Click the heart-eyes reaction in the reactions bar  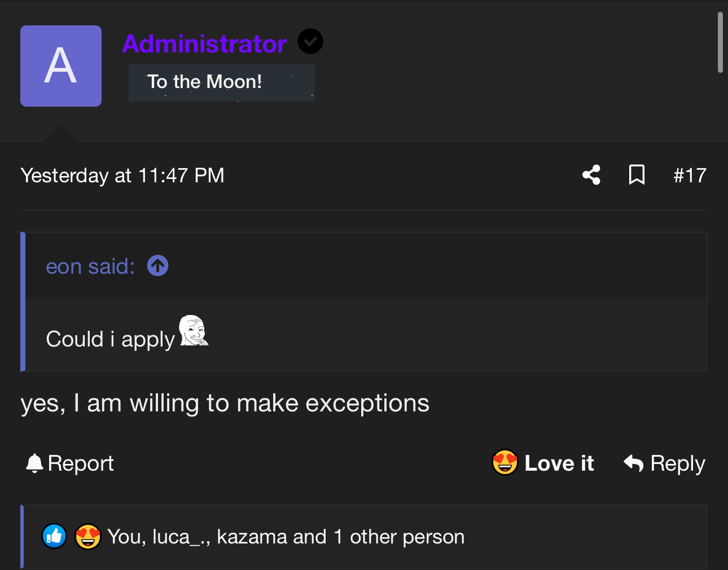88,536
